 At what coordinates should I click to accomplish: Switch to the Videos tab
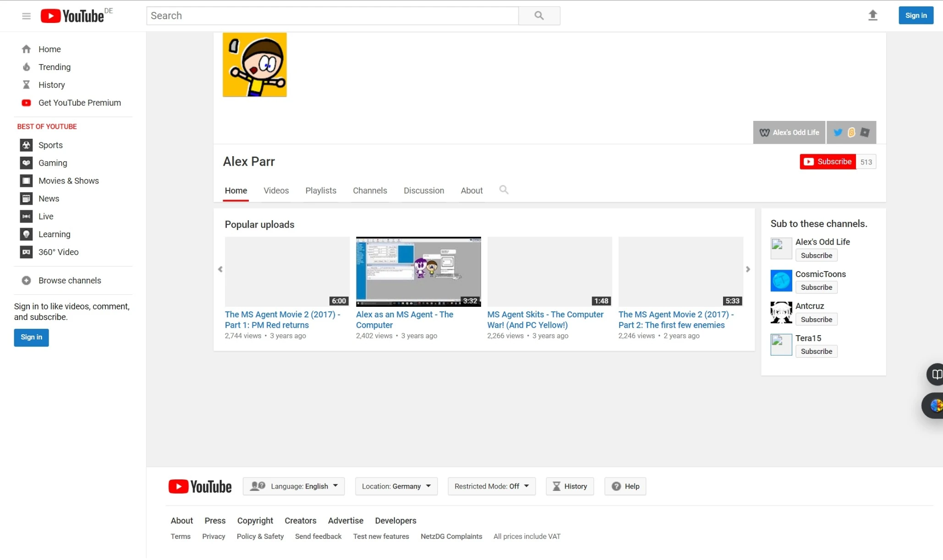click(x=276, y=191)
